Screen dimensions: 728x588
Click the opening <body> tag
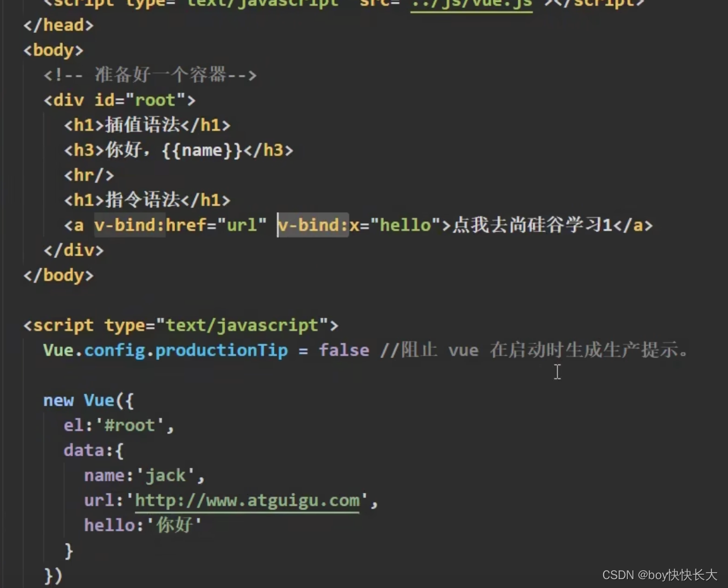point(53,50)
